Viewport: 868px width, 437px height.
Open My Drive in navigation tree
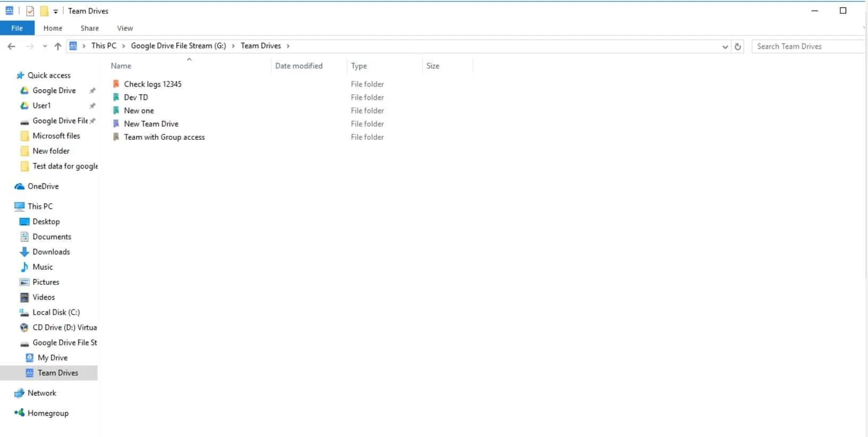coord(53,358)
